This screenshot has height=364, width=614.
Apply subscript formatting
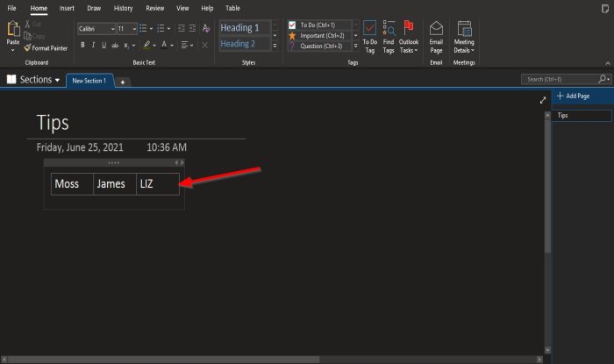(x=126, y=46)
